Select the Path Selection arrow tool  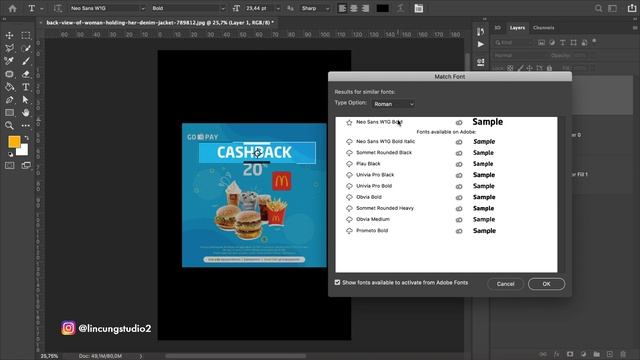tap(26, 100)
